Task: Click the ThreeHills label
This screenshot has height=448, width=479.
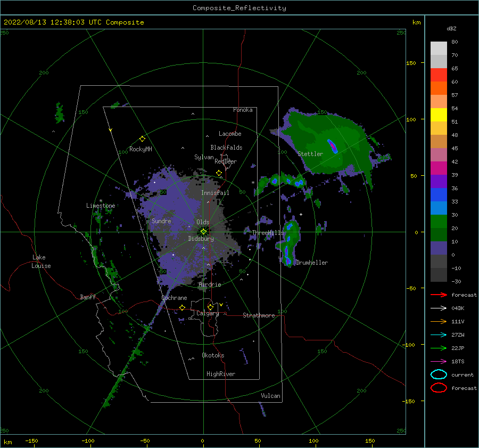Action: (x=268, y=233)
